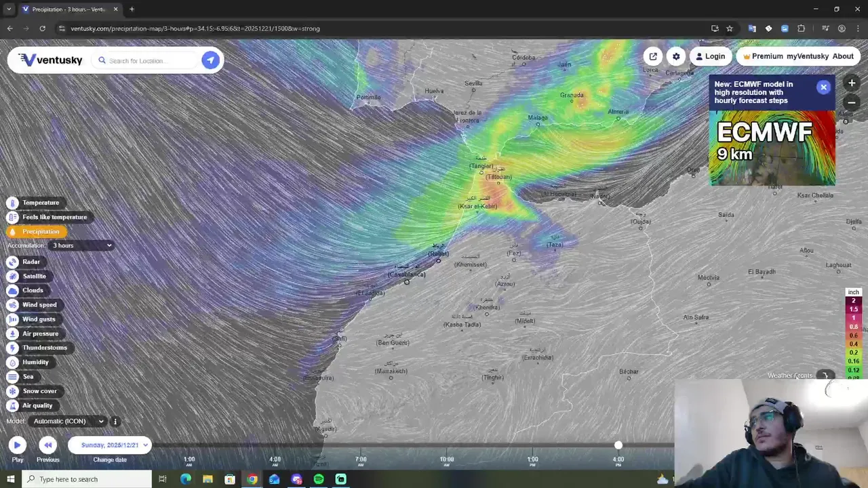The width and height of the screenshot is (868, 488).
Task: Click the timeline slider handle at 4:00 PM
Action: [x=618, y=445]
